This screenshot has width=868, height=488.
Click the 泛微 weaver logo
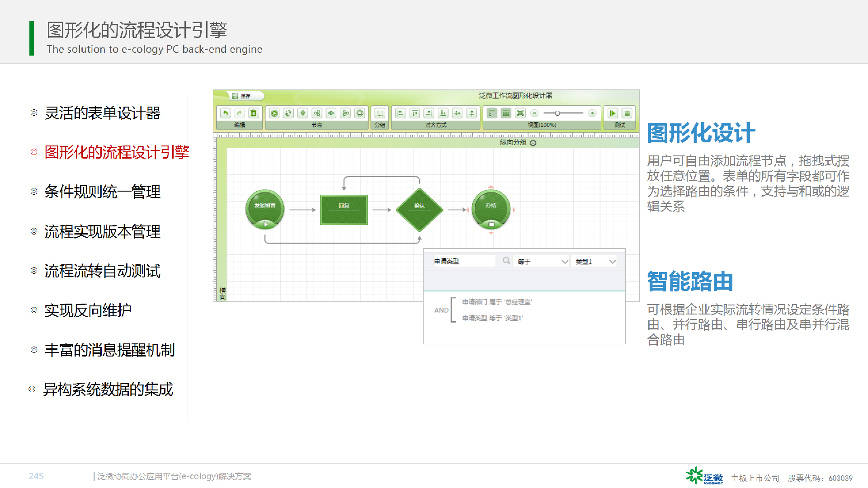click(704, 476)
